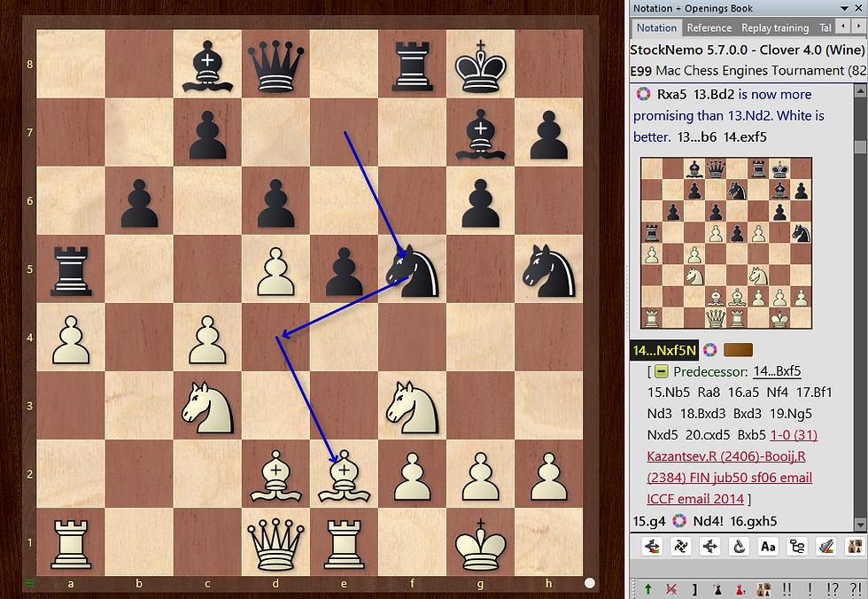This screenshot has height=599, width=868.
Task: Select the highlighted move 14...Nxf5N
Action: pyautogui.click(x=664, y=350)
